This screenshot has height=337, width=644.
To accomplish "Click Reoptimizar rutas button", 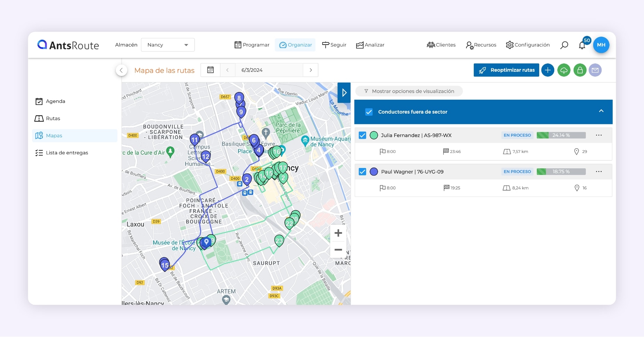I will [506, 70].
